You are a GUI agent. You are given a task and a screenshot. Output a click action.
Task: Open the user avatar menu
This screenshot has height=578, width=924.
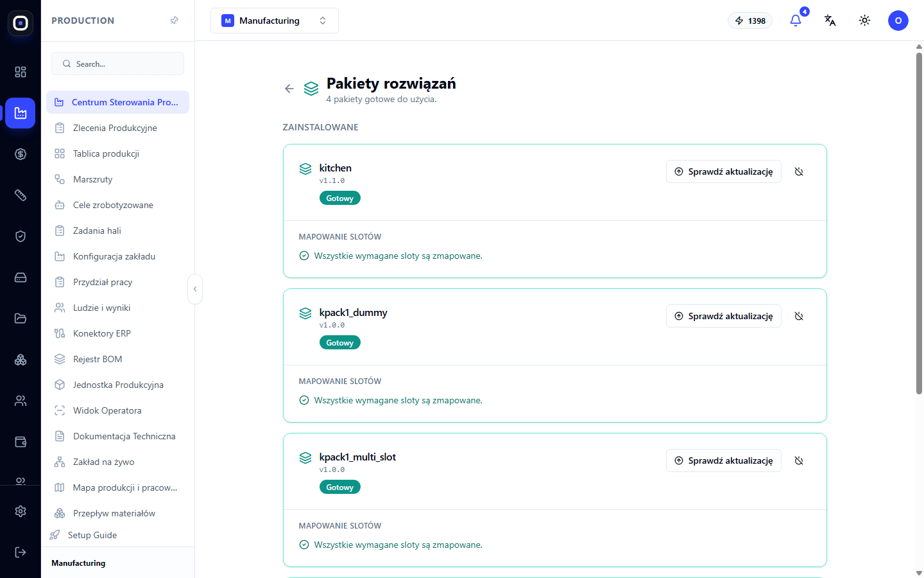898,21
